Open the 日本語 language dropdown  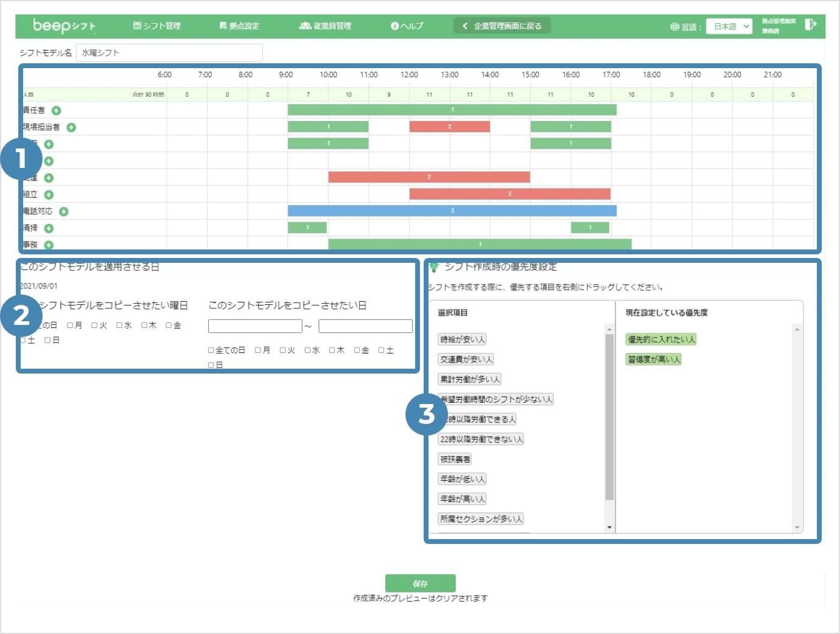(x=729, y=26)
